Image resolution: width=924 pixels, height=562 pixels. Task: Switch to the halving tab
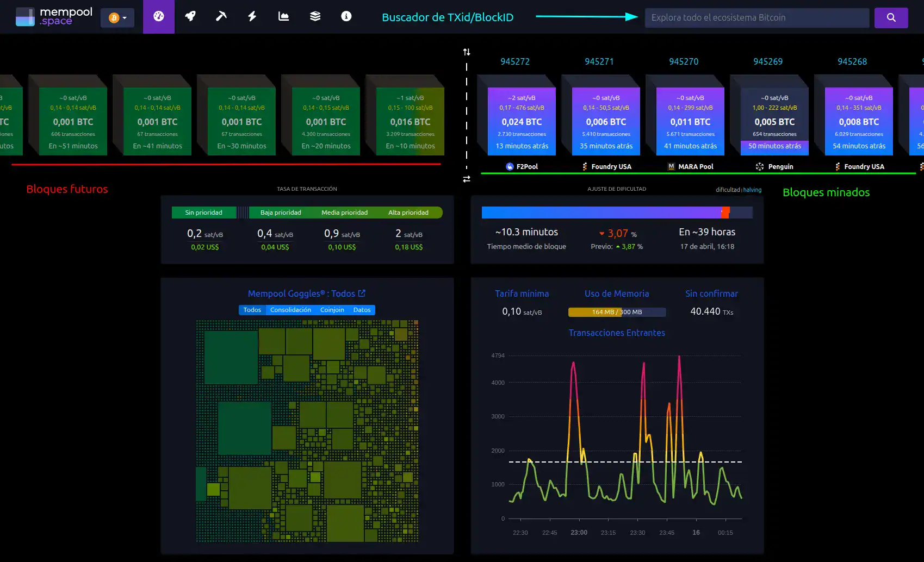coord(752,190)
